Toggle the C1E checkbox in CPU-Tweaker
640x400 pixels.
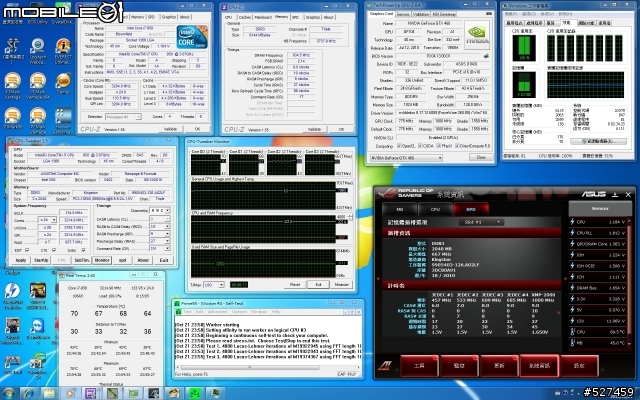[54, 250]
